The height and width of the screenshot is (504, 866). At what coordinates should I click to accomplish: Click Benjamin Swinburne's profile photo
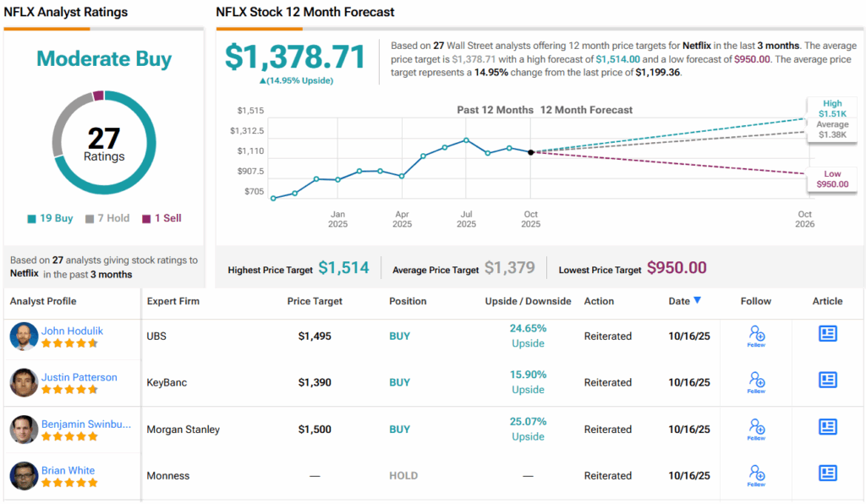coord(24,430)
